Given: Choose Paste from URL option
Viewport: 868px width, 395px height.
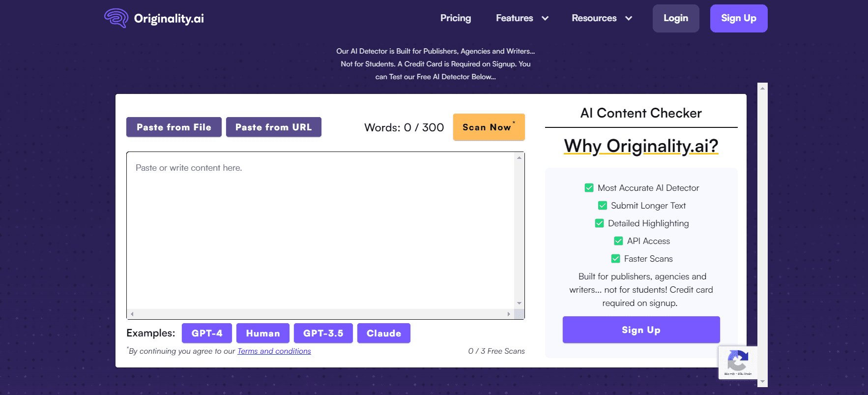Looking at the screenshot, I should click(x=273, y=127).
